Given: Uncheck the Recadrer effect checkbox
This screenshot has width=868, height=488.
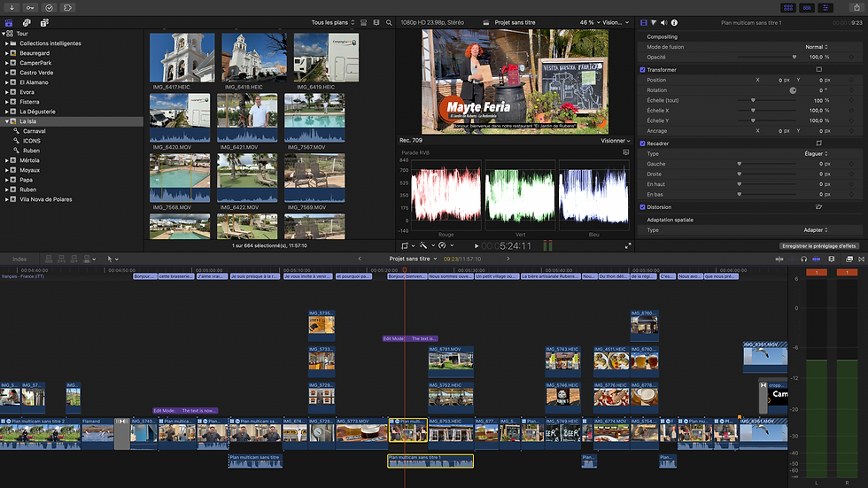Looking at the screenshot, I should (x=643, y=143).
